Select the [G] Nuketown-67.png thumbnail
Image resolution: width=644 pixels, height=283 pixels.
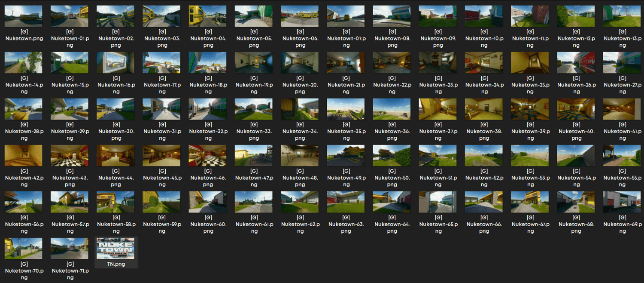530,202
